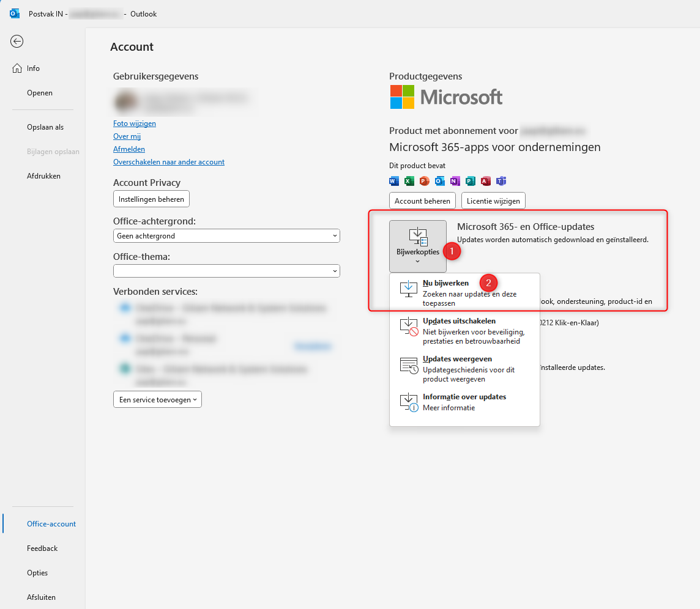Click the Info home icon
The image size is (700, 609).
click(17, 68)
